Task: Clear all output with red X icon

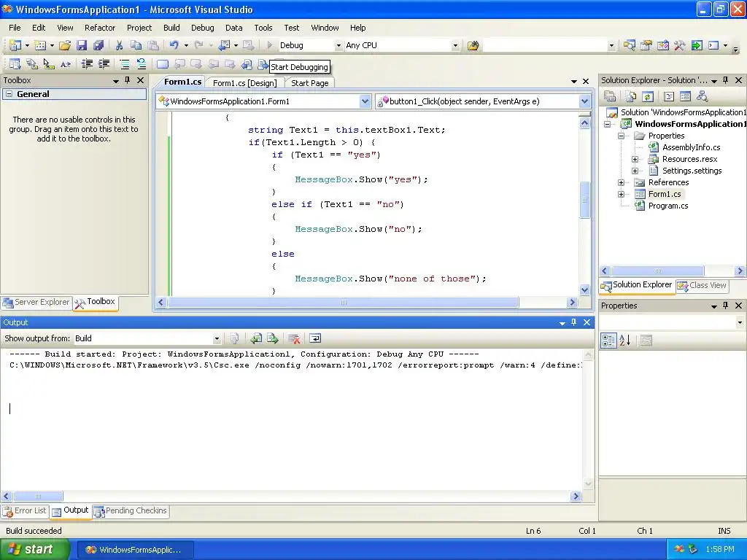Action: coord(294,338)
